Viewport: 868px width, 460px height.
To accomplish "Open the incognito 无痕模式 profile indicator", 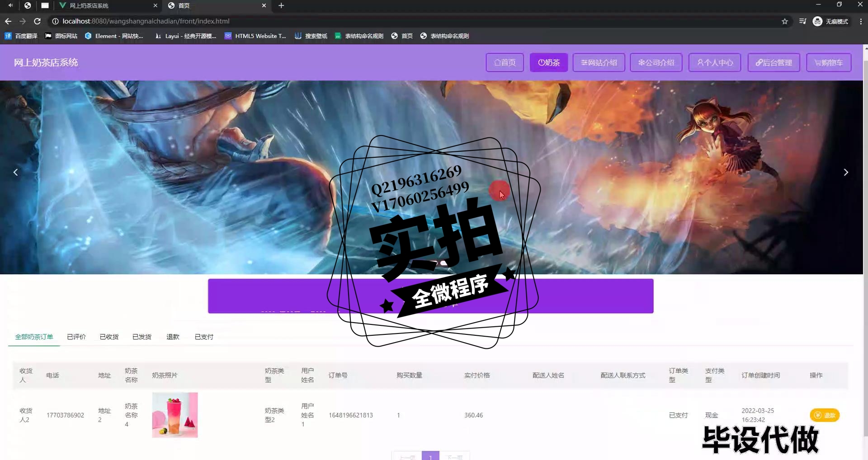I will [830, 21].
